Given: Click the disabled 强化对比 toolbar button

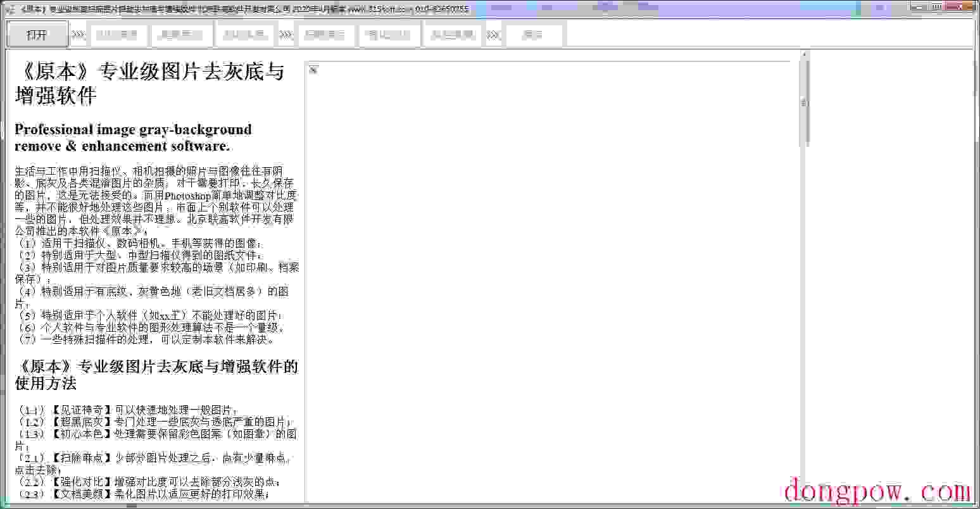Looking at the screenshot, I should pyautogui.click(x=389, y=35).
